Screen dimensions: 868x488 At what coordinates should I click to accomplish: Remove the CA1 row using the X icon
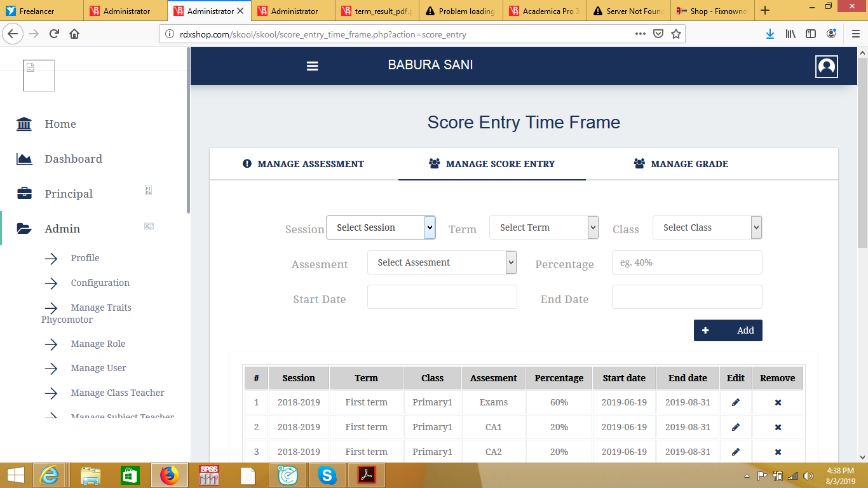point(778,427)
